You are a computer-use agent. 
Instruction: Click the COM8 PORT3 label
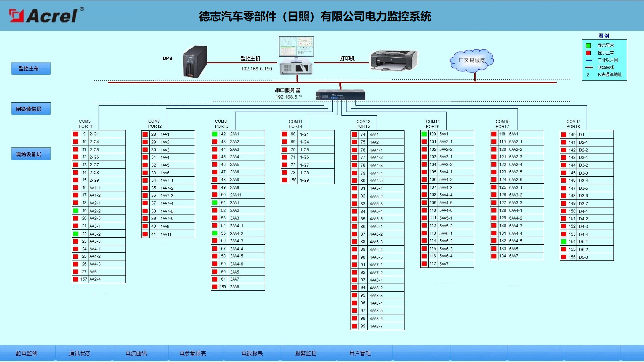221,124
